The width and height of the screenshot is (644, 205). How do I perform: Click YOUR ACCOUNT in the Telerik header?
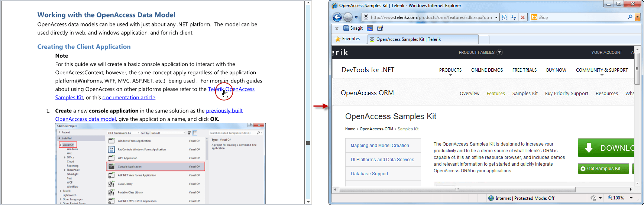(606, 52)
